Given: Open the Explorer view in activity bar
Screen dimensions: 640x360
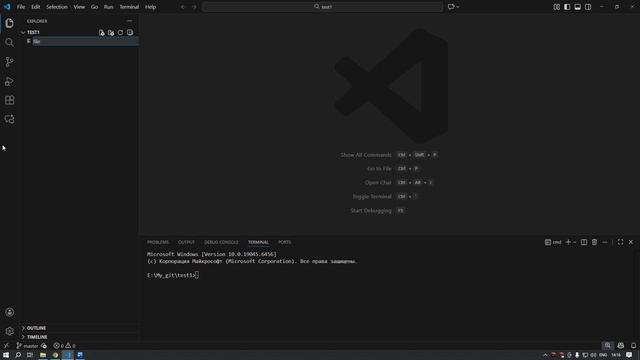Looking at the screenshot, I should pos(9,23).
